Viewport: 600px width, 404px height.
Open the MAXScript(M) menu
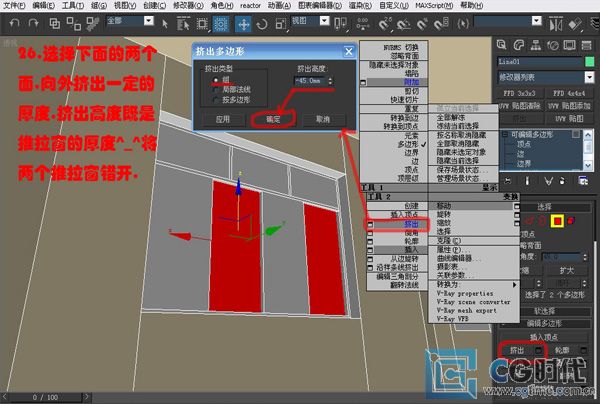(434, 6)
